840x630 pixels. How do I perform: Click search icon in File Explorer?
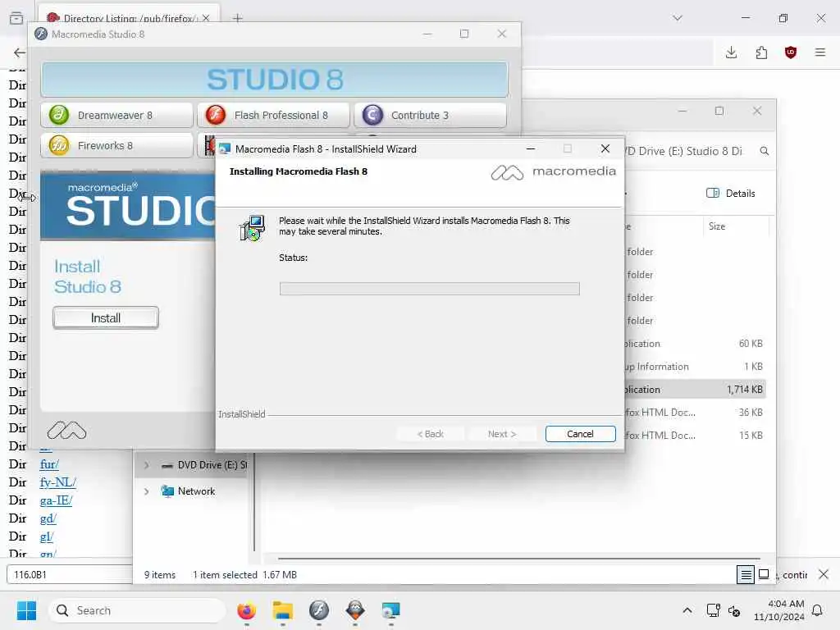click(x=765, y=151)
